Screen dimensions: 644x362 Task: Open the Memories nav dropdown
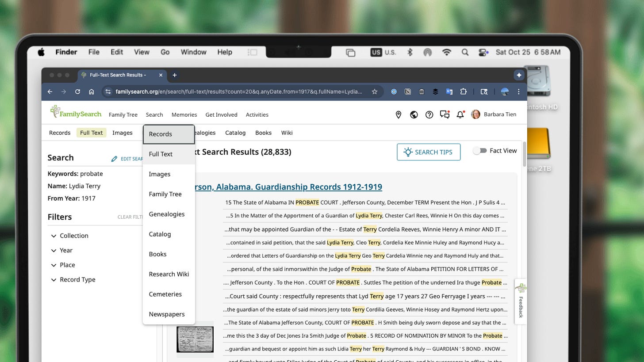[184, 114]
